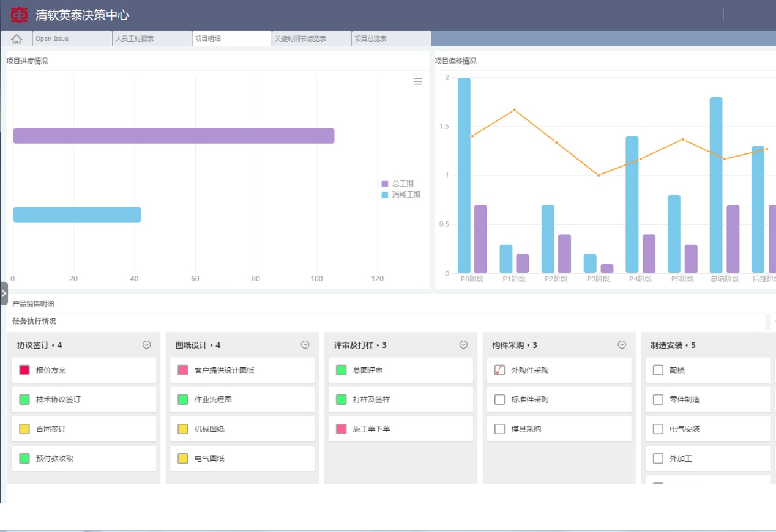This screenshot has width=776, height=532.
Task: Open the project progress chart hamburger menu
Action: [x=417, y=81]
